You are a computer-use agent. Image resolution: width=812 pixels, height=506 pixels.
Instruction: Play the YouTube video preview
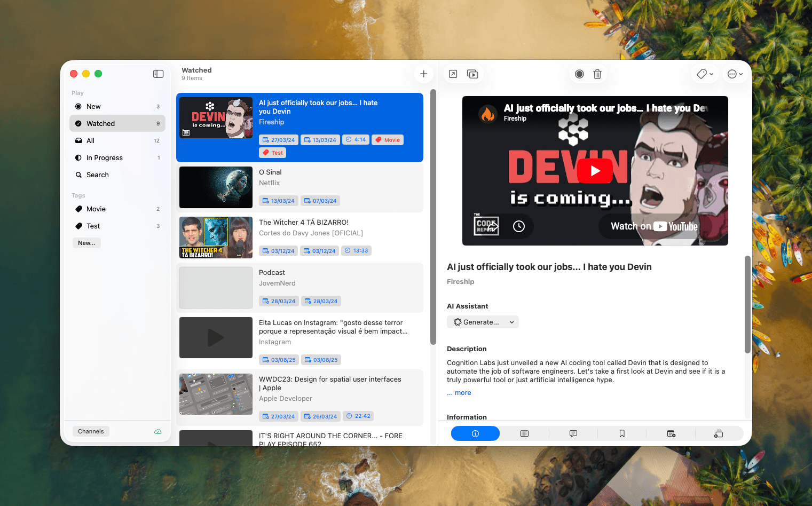[x=595, y=171]
